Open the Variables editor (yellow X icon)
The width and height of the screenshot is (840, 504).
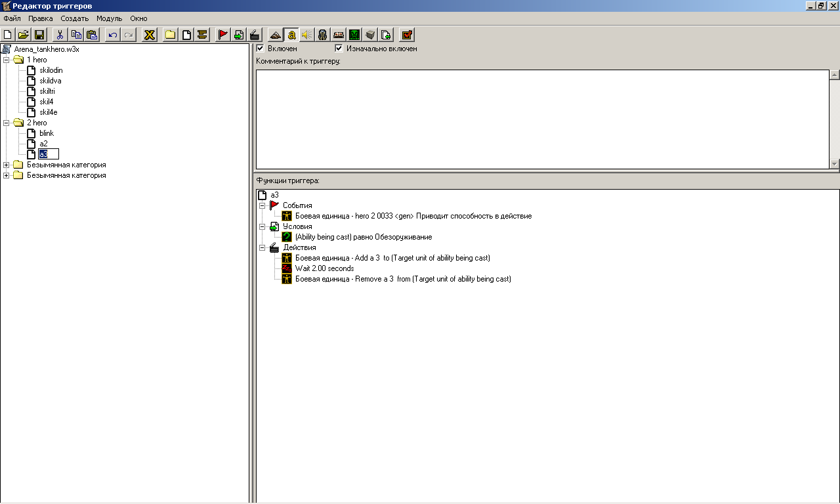[x=150, y=35]
